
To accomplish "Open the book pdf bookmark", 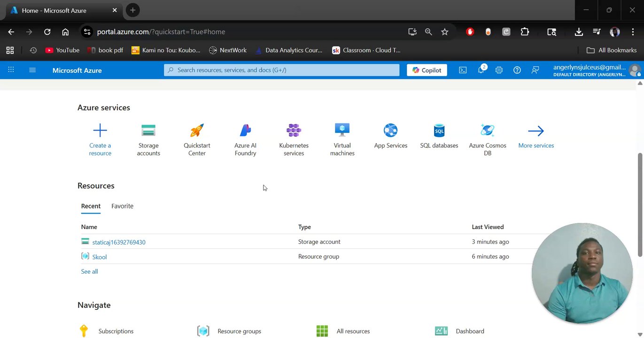I will [105, 50].
